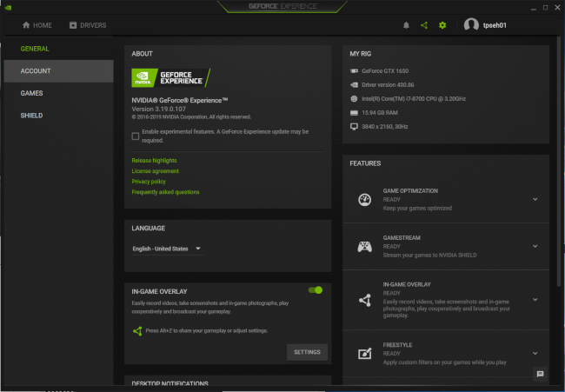Open the Account settings section

click(59, 71)
